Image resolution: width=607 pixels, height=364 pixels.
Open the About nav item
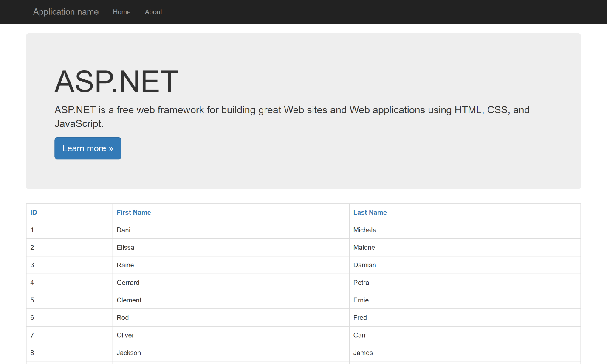[153, 12]
